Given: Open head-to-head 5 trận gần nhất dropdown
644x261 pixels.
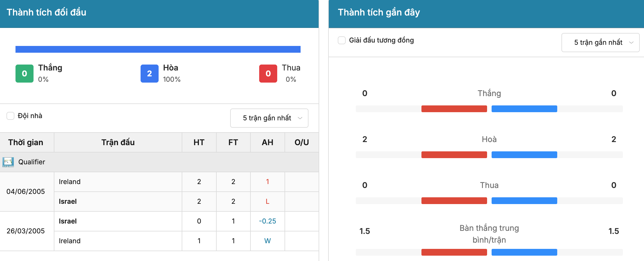Looking at the screenshot, I should (x=269, y=118).
